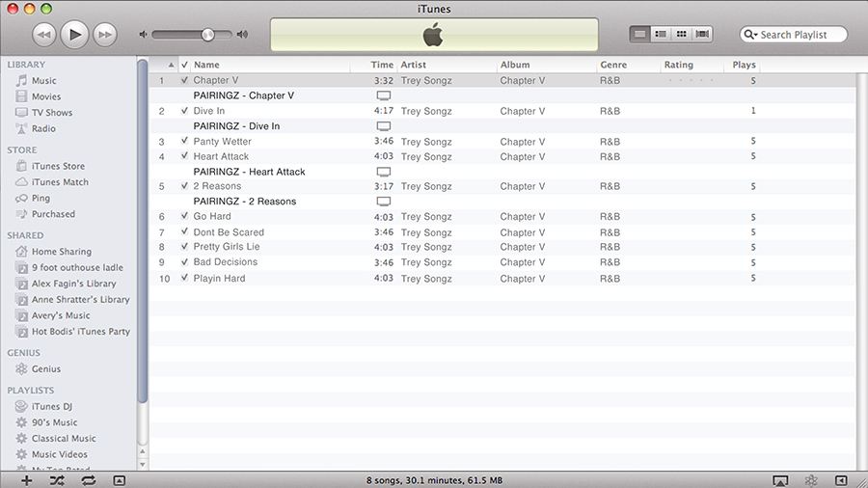The height and width of the screenshot is (488, 868).
Task: Click the low-volume speaker icon
Action: coord(143,35)
